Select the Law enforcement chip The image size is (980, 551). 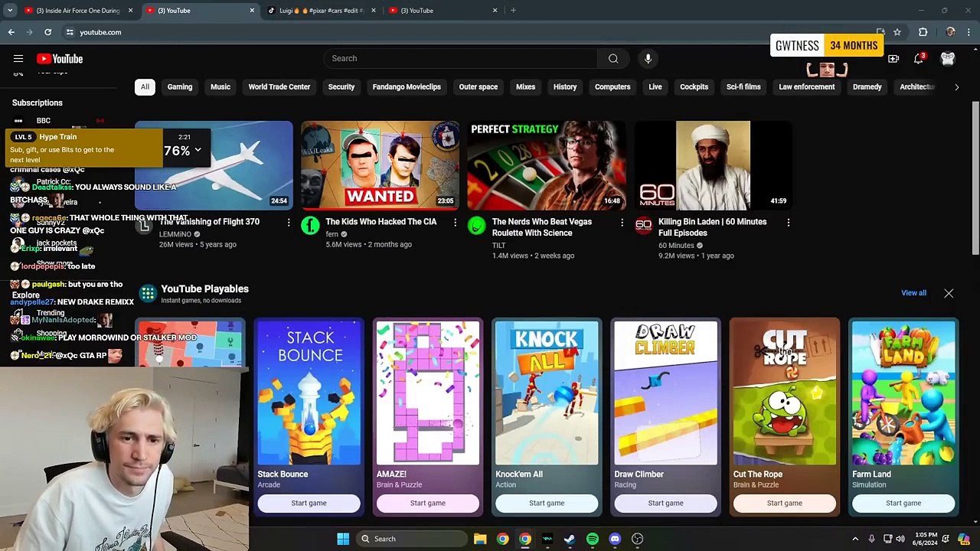coord(807,87)
